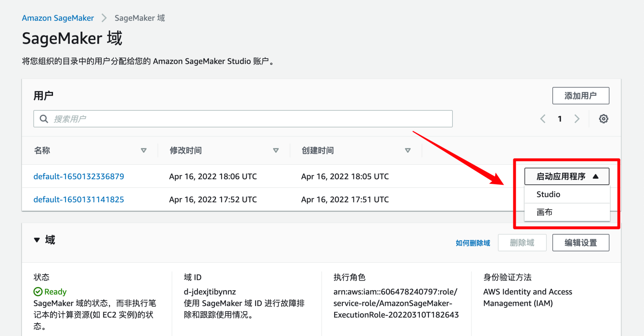The width and height of the screenshot is (644, 336).
Task: Open user default-1650132336879
Action: tap(79, 177)
